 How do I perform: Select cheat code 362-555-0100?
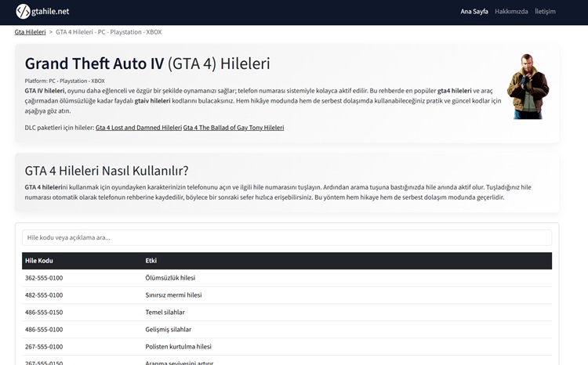(44, 278)
